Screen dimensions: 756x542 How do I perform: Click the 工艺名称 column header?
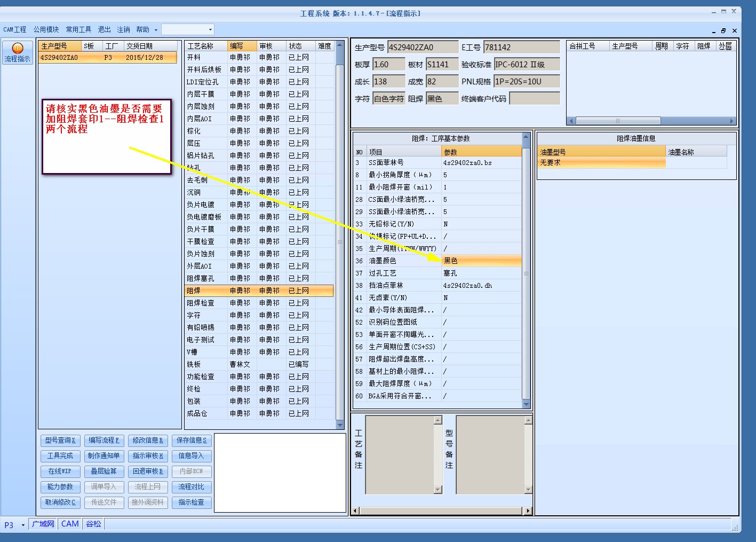click(206, 46)
